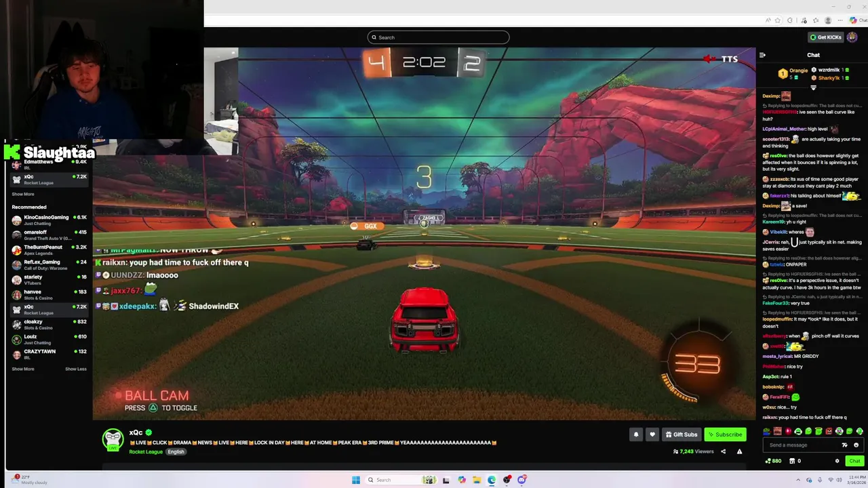This screenshot has height=488, width=868.
Task: Click the green Subscribe button
Action: pos(725,434)
